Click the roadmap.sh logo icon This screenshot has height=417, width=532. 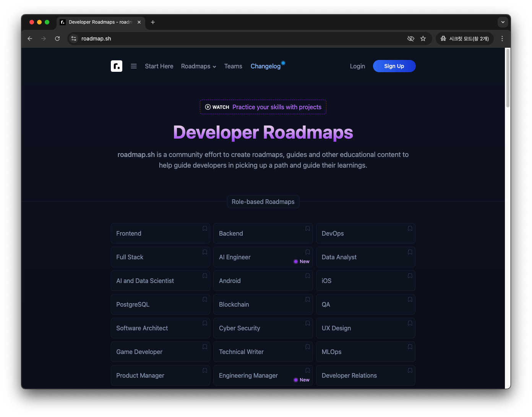click(117, 66)
